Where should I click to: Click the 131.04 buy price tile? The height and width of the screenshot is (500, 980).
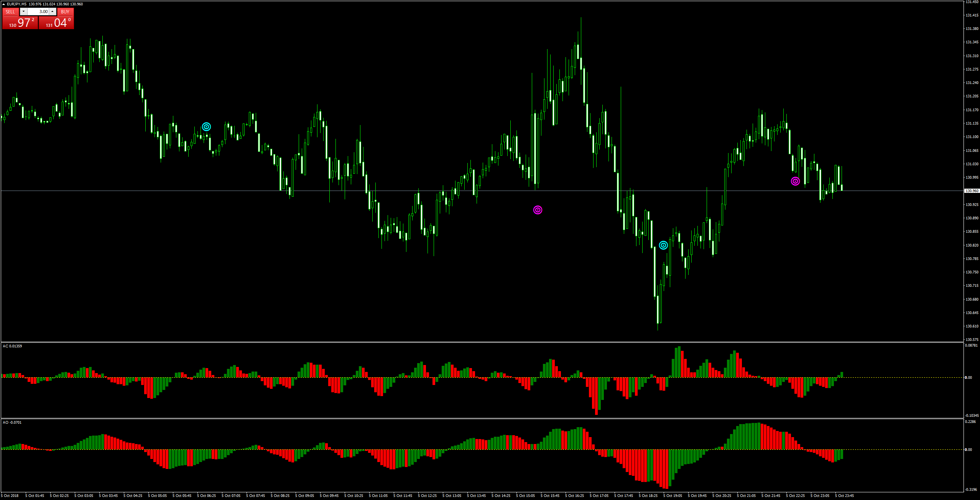tap(56, 23)
